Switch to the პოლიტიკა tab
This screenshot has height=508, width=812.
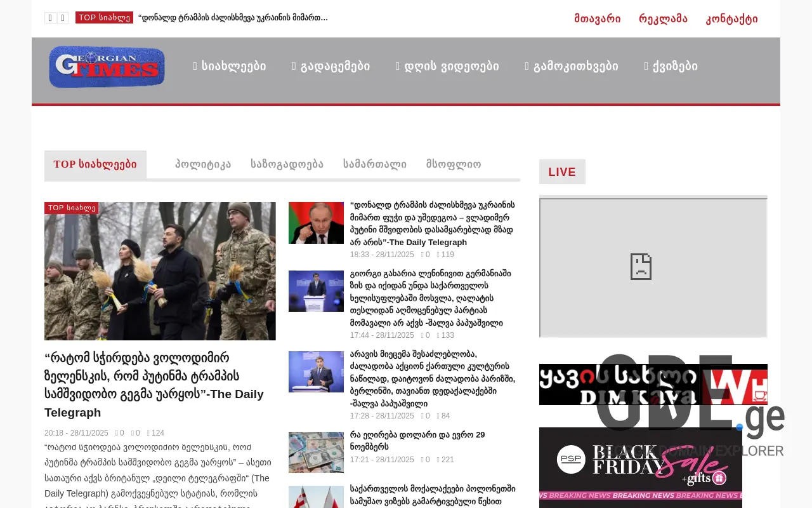click(203, 164)
